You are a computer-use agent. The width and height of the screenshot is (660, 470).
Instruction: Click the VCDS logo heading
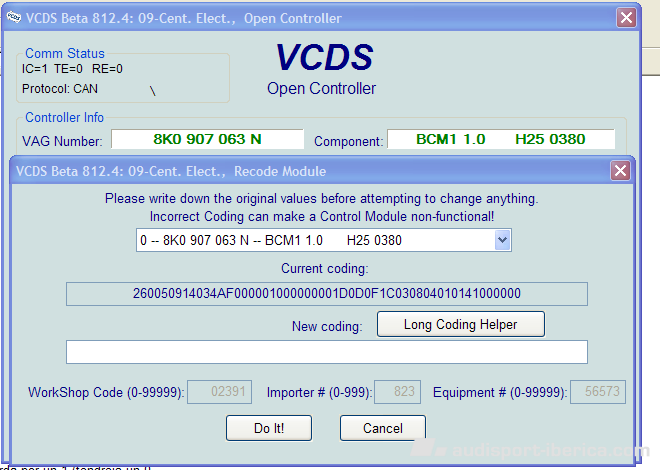pos(324,57)
